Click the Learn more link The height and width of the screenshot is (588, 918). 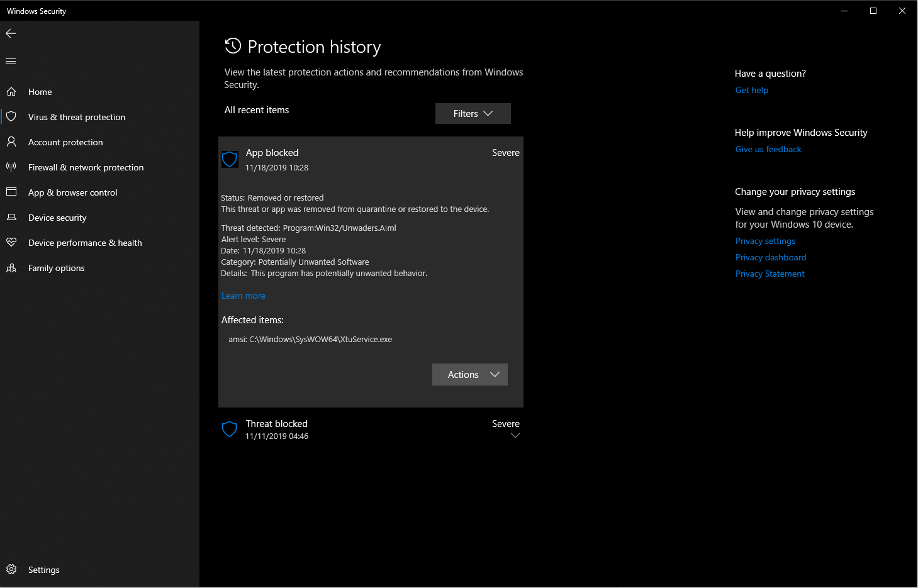(x=243, y=296)
